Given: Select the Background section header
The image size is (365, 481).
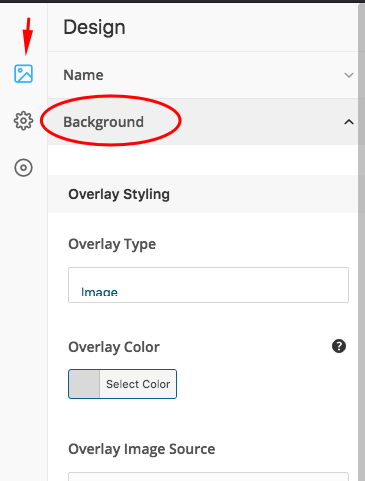Looking at the screenshot, I should point(203,122).
